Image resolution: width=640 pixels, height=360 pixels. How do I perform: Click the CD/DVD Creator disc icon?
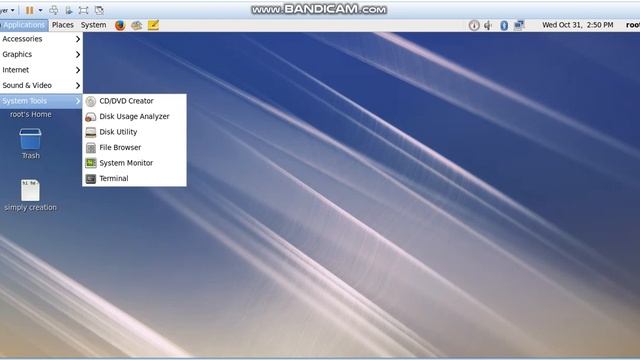(x=91, y=101)
